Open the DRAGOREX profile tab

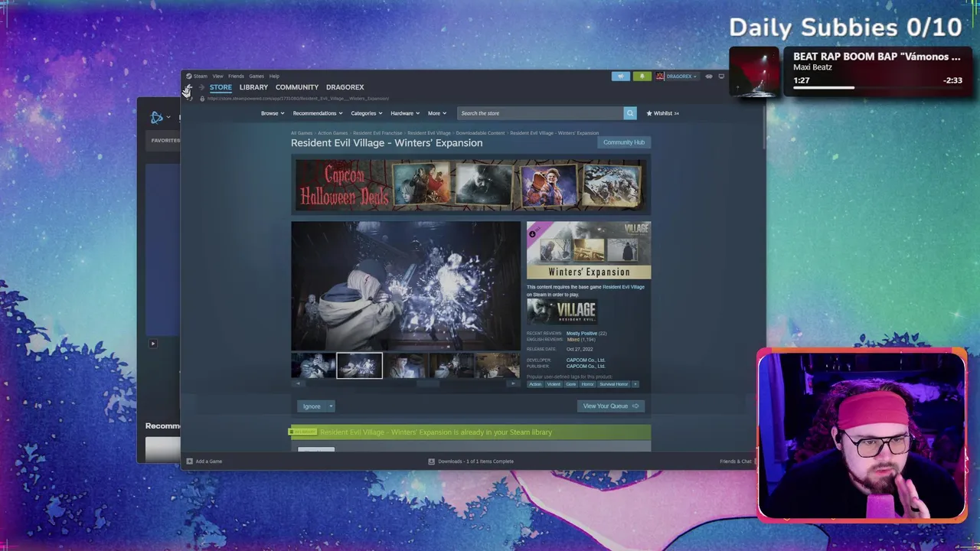click(x=345, y=87)
